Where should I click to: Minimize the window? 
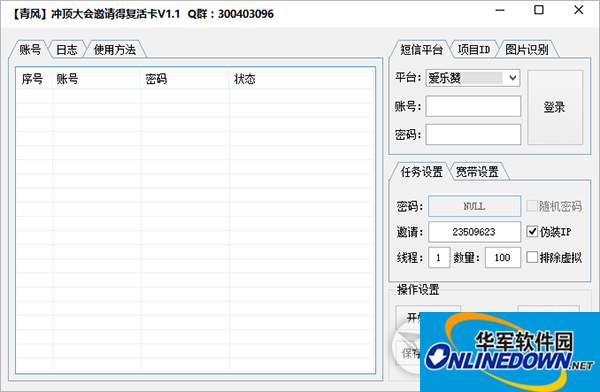pos(500,10)
